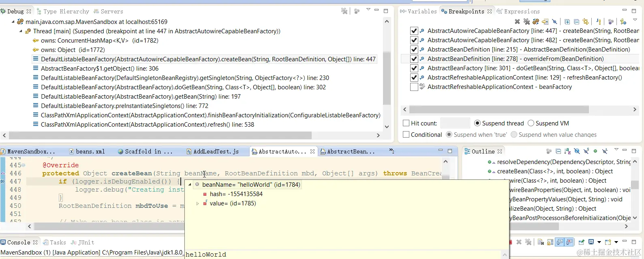Hide non-public members in Outline
The width and height of the screenshot is (644, 259).
(x=595, y=151)
